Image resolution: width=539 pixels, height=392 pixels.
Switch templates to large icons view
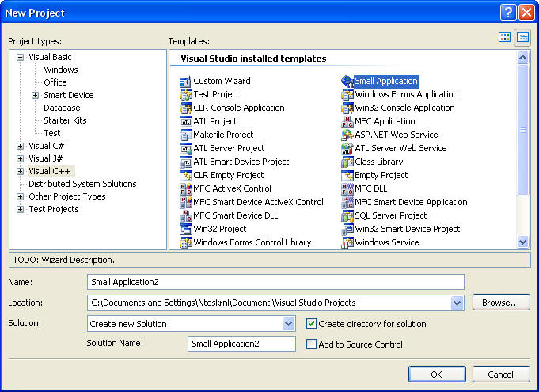(x=504, y=37)
